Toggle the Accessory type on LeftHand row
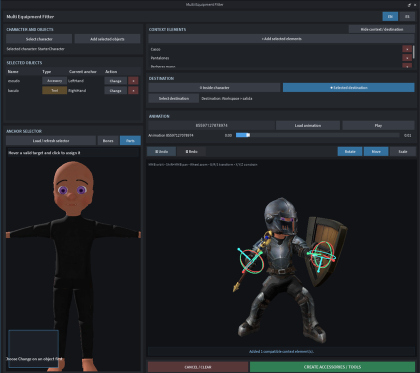This screenshot has width=420, height=373. click(54, 81)
